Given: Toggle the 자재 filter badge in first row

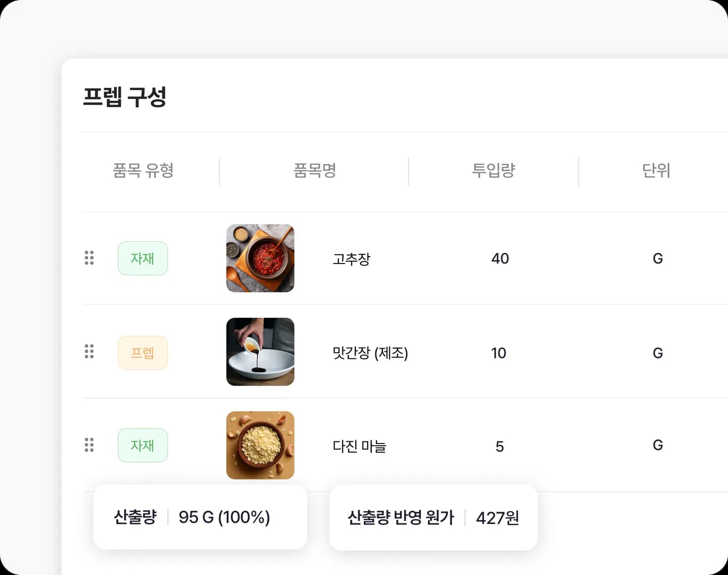Looking at the screenshot, I should 142,258.
